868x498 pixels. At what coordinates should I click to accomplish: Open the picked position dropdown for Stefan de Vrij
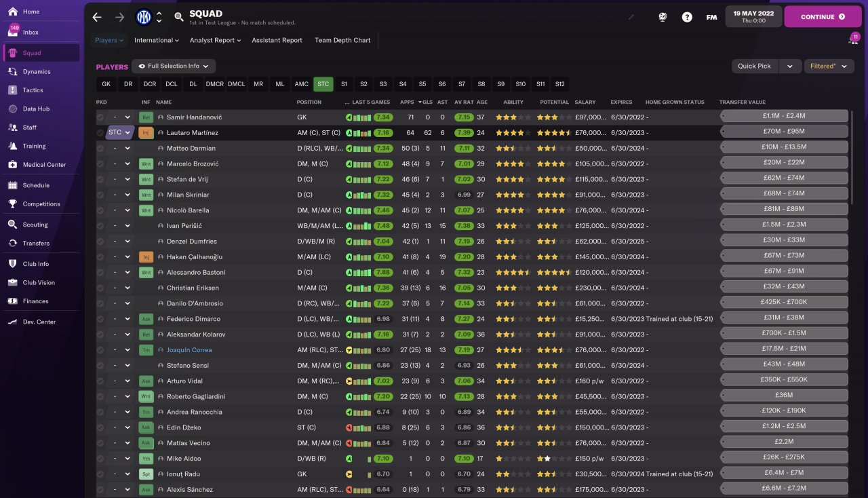119,179
